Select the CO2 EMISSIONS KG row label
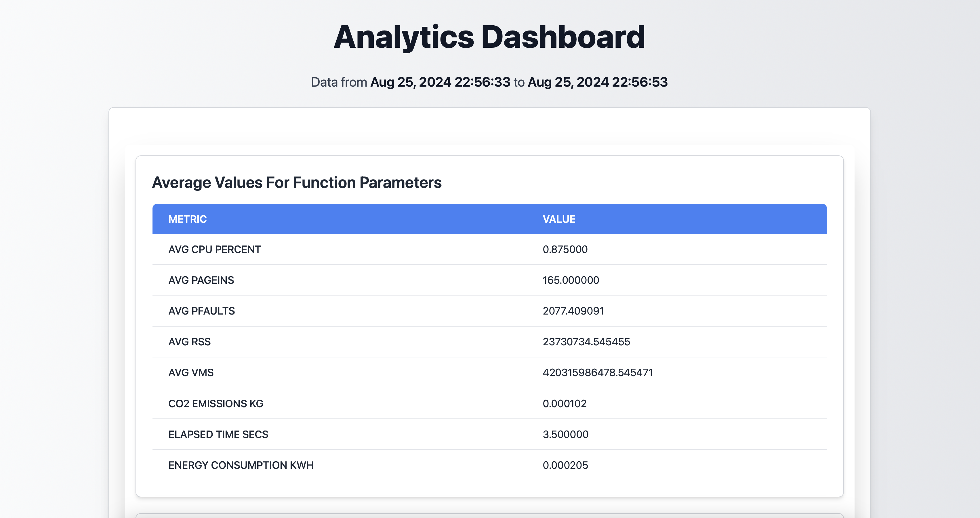This screenshot has height=518, width=980. coord(216,403)
